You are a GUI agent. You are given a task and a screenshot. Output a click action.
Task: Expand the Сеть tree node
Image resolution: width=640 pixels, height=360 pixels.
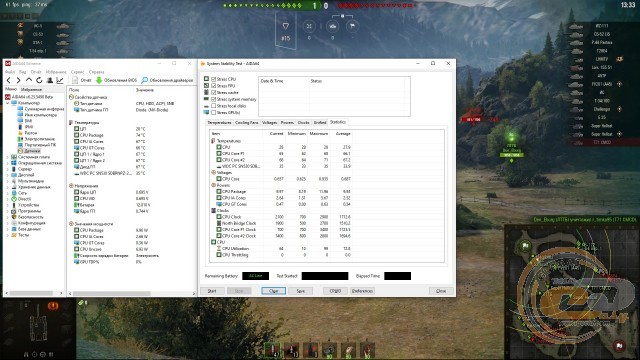(7, 193)
